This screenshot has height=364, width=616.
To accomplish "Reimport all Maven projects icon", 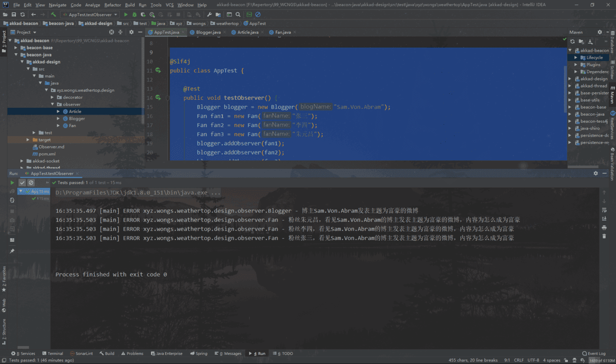I will tap(573, 42).
